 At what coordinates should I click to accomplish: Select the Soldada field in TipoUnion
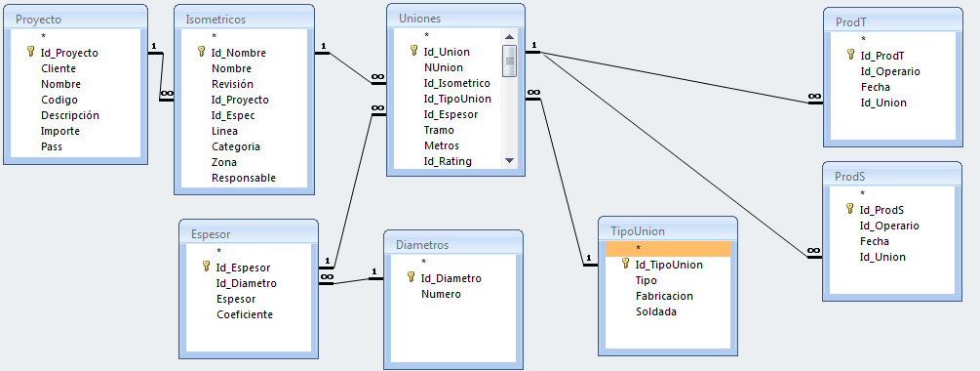[x=655, y=311]
